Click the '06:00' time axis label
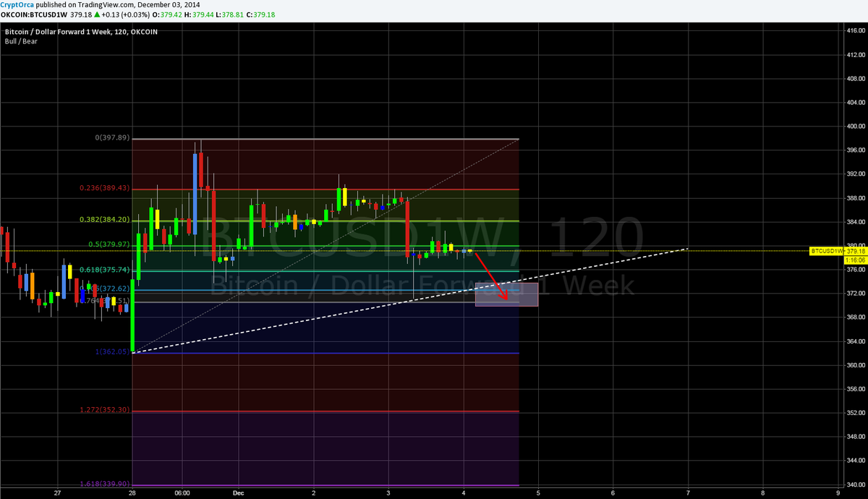 [182, 493]
